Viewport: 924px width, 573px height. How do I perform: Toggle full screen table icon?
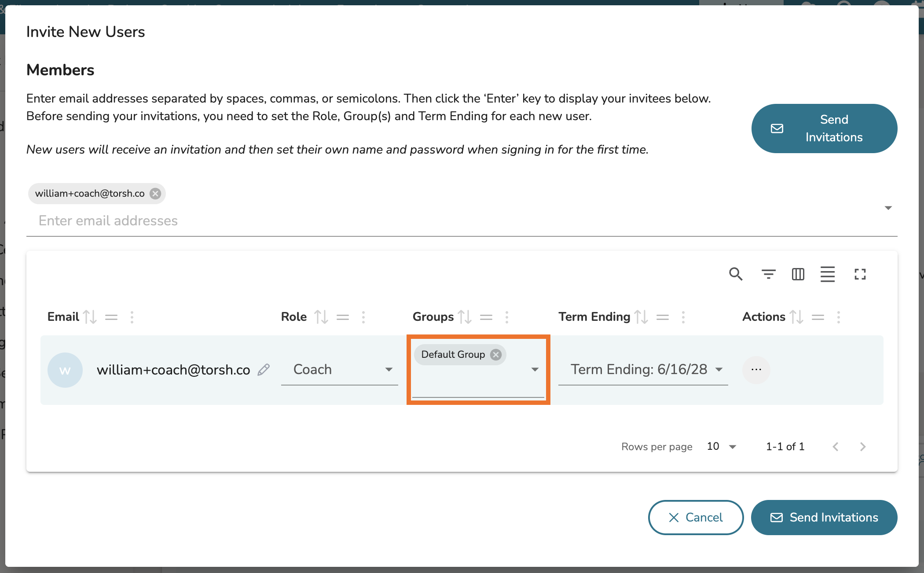[x=860, y=274]
